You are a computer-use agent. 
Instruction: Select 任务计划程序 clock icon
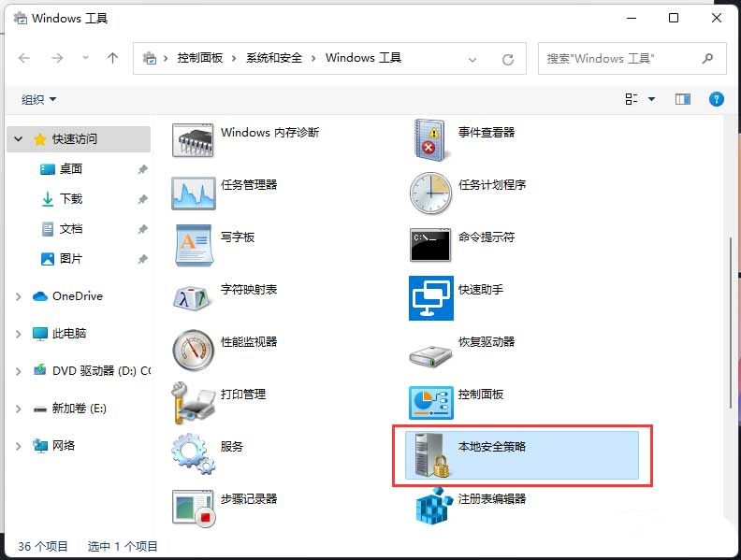[x=430, y=193]
